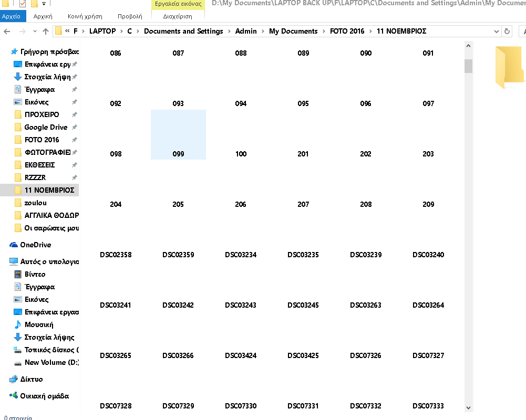The width and height of the screenshot is (526, 420).
Task: Open the Μουσική music library in the sidebar
Action: coord(39,324)
